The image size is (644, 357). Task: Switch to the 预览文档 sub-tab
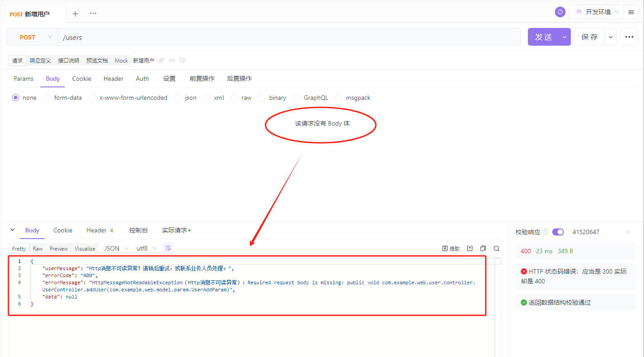click(97, 61)
